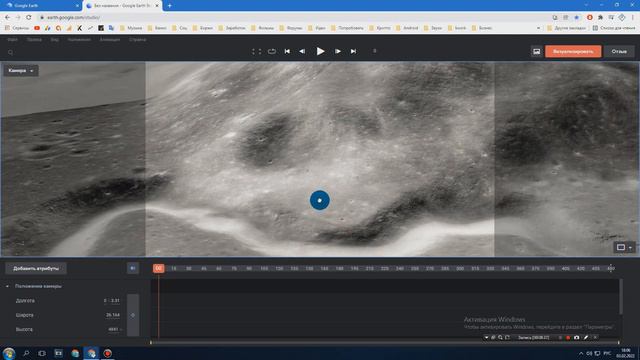Toggle loop playback icon
Image resolution: width=640 pixels, height=360 pixels.
pos(272,51)
